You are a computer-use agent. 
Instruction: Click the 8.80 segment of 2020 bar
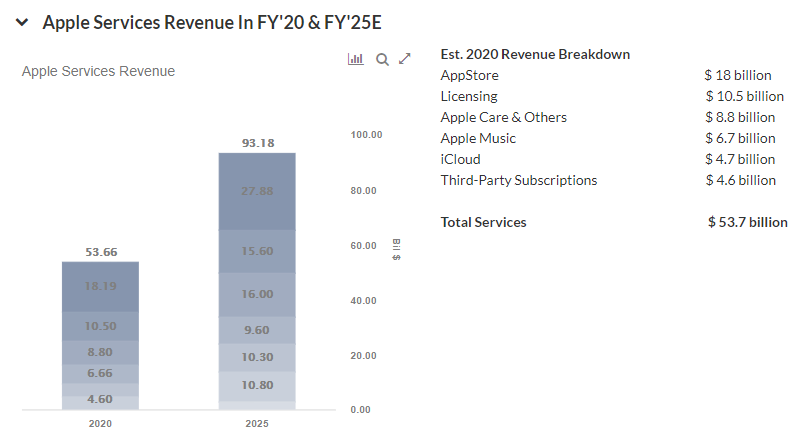(100, 352)
